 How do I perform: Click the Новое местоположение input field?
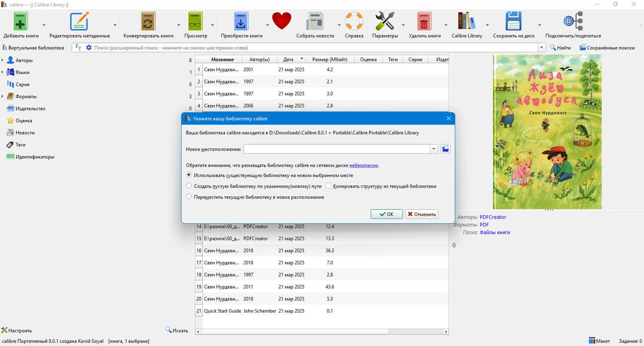[337, 149]
